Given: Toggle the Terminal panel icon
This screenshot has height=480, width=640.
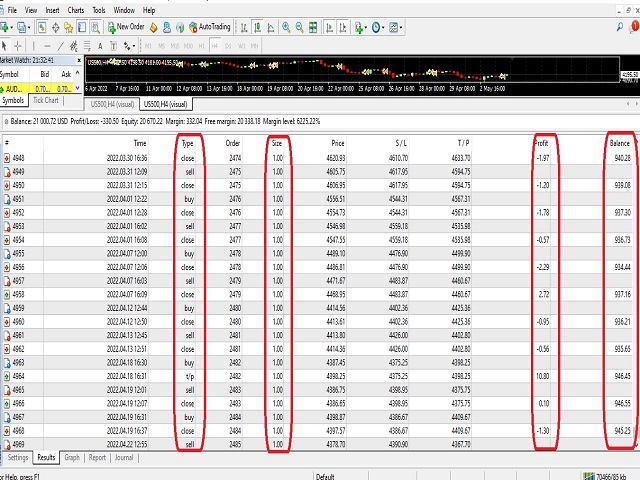Looking at the screenshot, I should [x=82, y=27].
